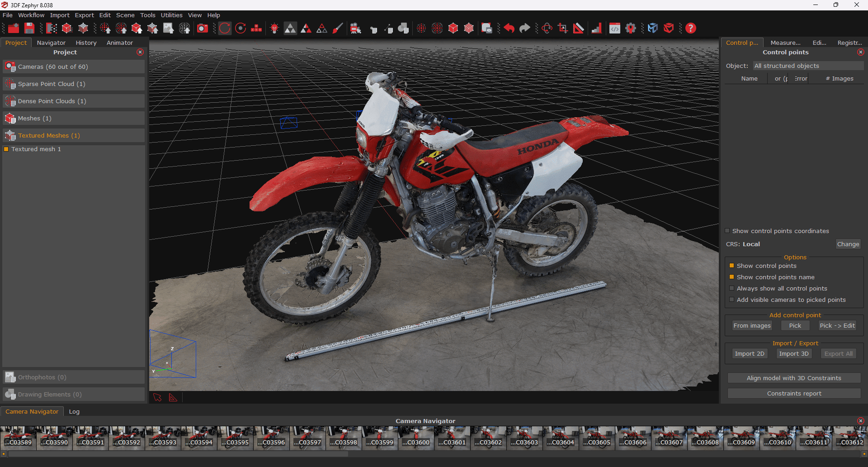Viewport: 868px width, 467px height.
Task: Collapse the Textured Meshes (1) section
Action: (x=74, y=135)
